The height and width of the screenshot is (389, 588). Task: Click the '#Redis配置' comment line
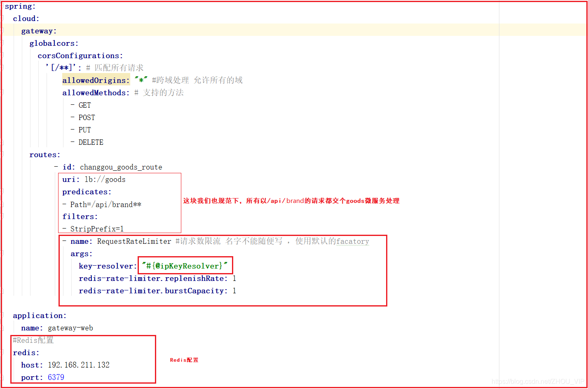(x=33, y=340)
